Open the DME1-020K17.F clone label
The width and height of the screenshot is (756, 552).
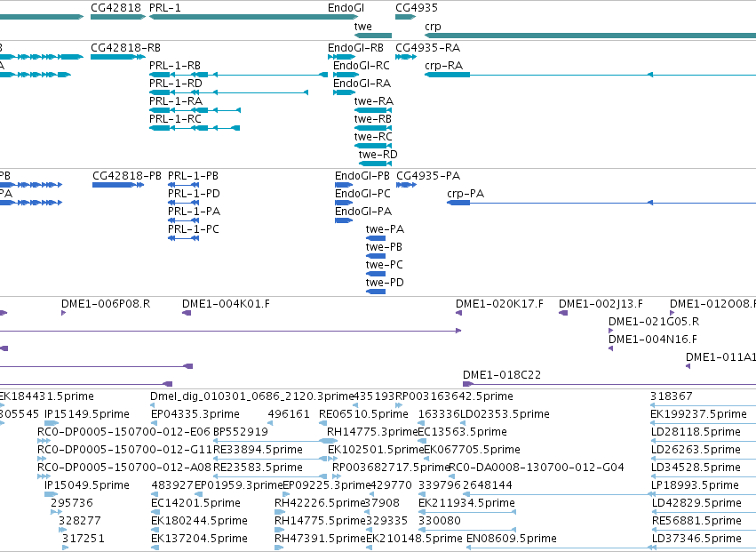[499, 305]
